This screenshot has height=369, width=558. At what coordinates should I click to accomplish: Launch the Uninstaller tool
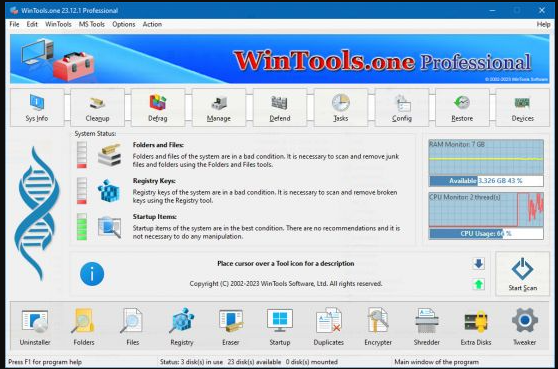[35, 327]
